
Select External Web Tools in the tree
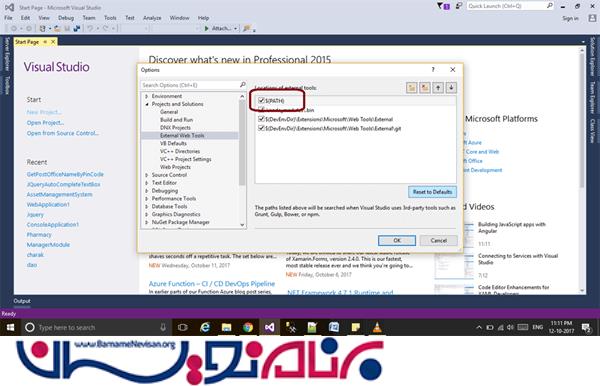point(182,135)
